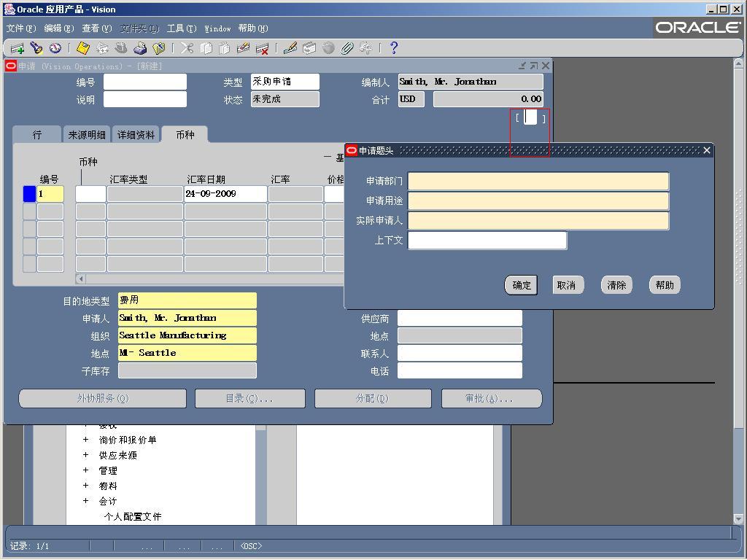Save with the yellow diskette icon

click(83, 48)
